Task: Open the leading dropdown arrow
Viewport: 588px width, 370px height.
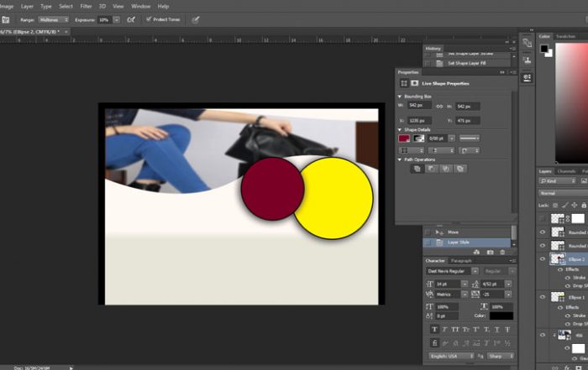Action: coord(508,284)
